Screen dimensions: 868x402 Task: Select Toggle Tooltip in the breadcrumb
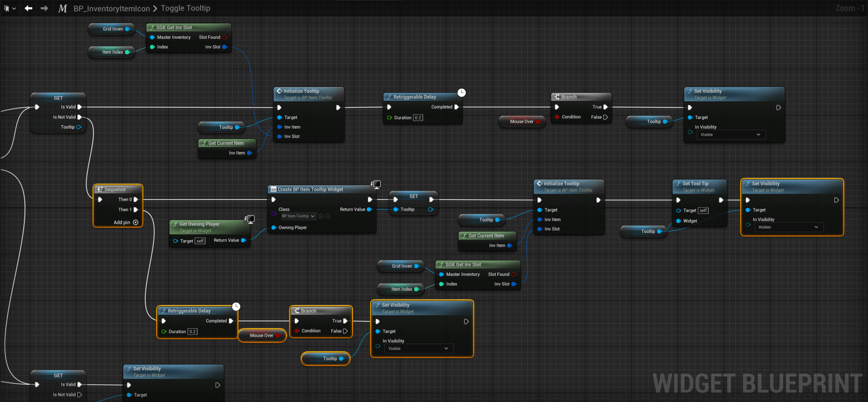(185, 9)
